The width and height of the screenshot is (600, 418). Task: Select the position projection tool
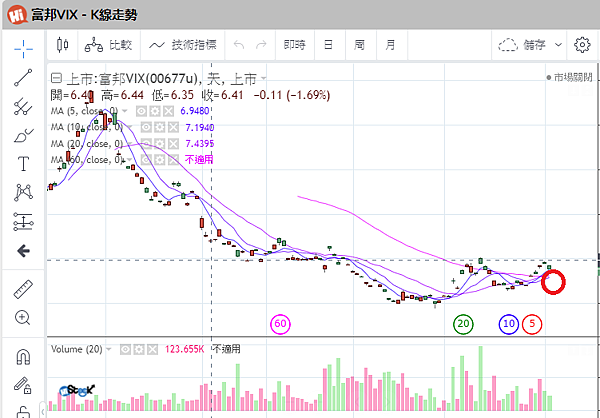tap(23, 221)
